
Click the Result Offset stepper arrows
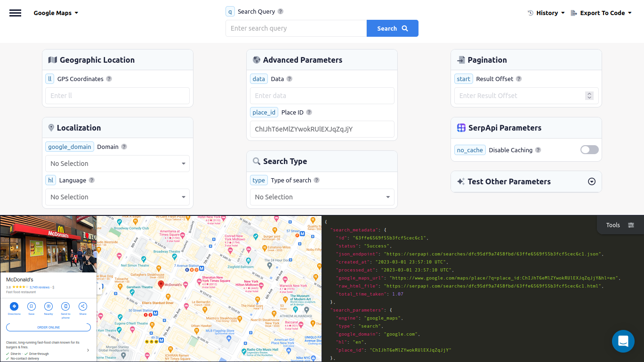(x=589, y=96)
